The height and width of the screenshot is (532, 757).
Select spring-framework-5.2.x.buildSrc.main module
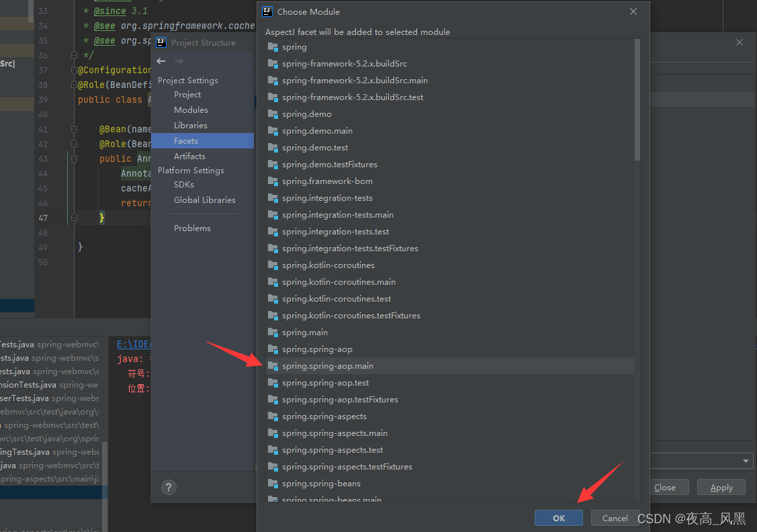coord(449,81)
